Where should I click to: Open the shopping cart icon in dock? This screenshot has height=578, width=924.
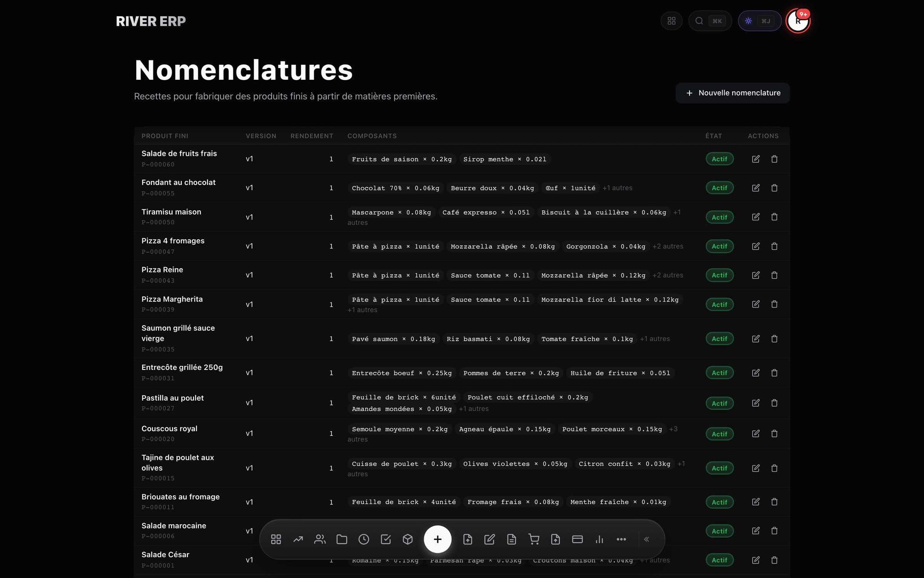coord(534,539)
